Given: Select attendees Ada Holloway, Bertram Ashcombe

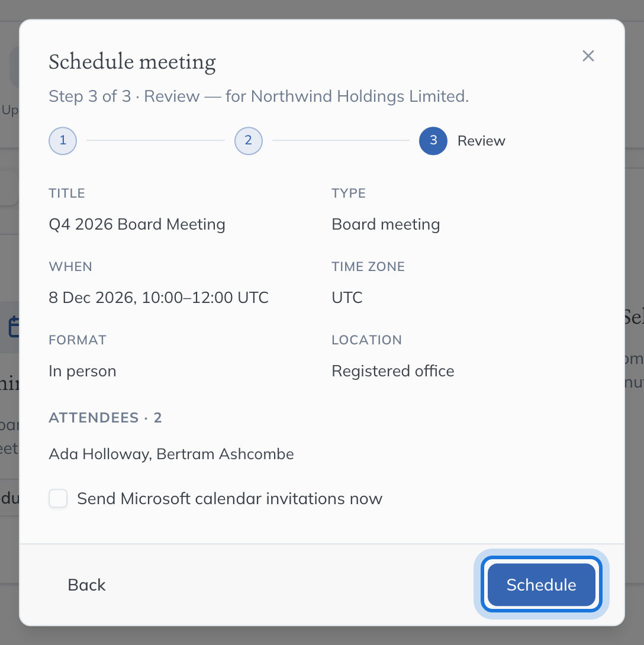Looking at the screenshot, I should (x=171, y=454).
